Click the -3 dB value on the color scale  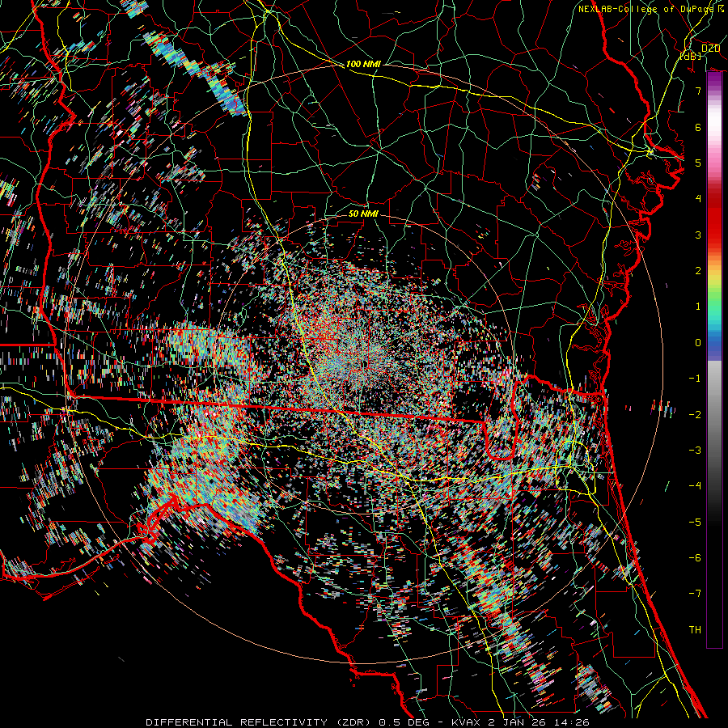[x=695, y=451]
